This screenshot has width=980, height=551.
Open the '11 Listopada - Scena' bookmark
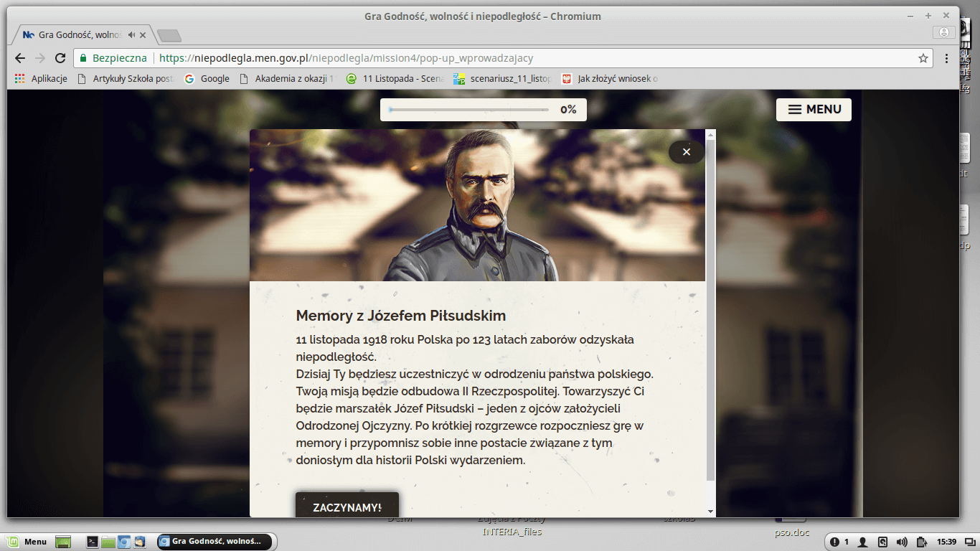pyautogui.click(x=395, y=79)
